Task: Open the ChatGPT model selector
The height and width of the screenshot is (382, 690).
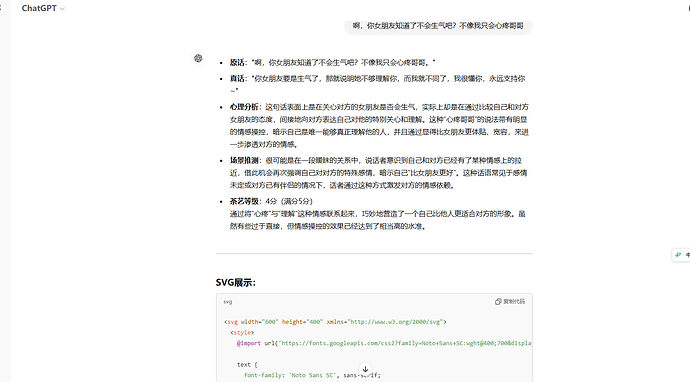Action: tap(43, 8)
